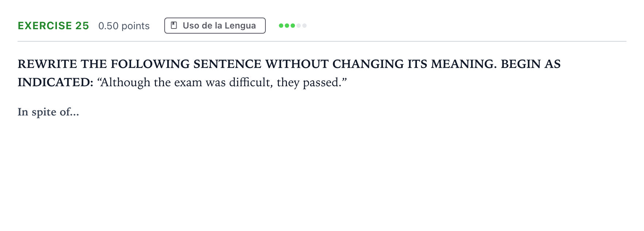Select the first green difficulty dot
The image size is (644, 231).
click(x=281, y=26)
